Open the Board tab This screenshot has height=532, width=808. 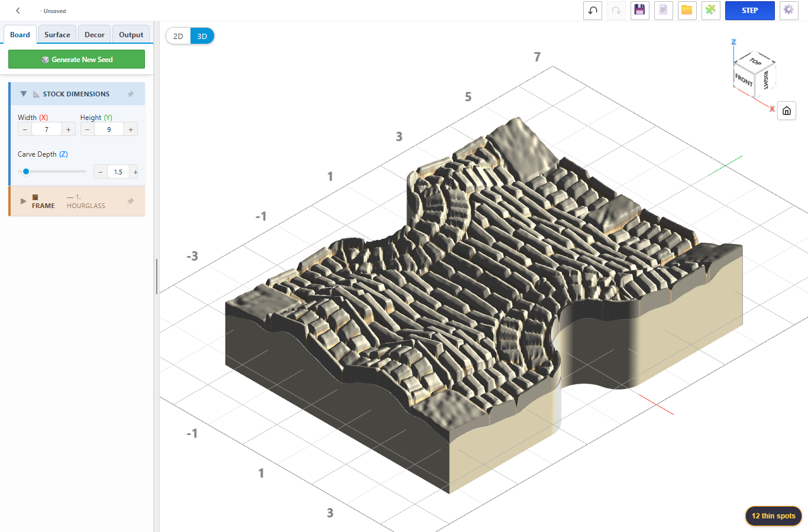20,34
